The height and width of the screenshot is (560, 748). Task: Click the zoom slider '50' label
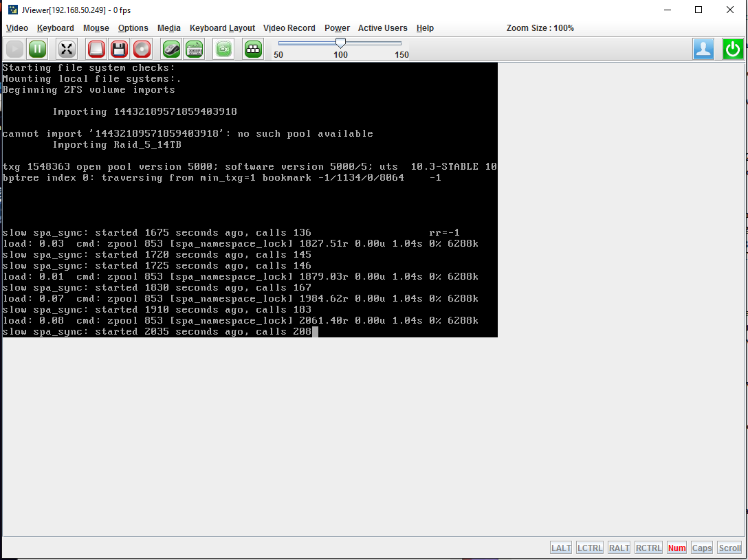click(x=278, y=55)
